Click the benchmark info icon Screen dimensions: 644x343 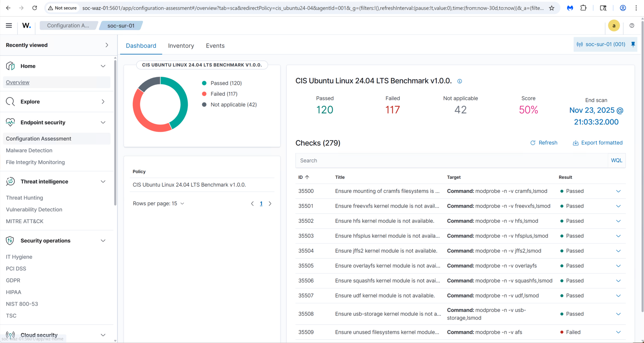coord(459,81)
